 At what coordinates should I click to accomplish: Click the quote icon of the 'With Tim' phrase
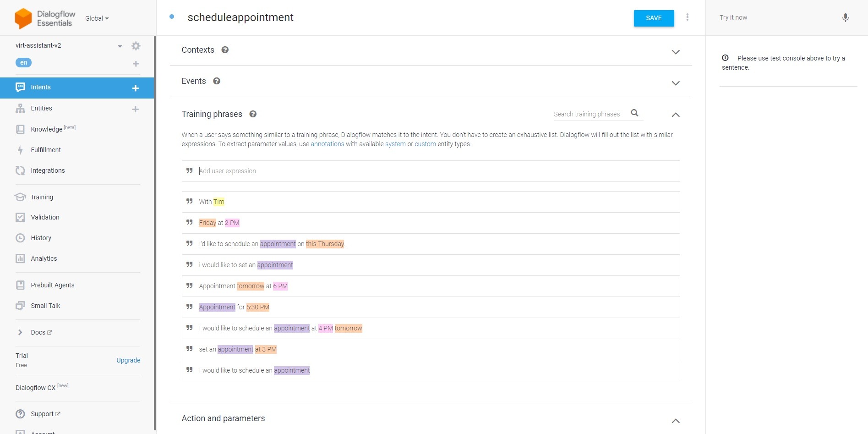[x=189, y=201]
